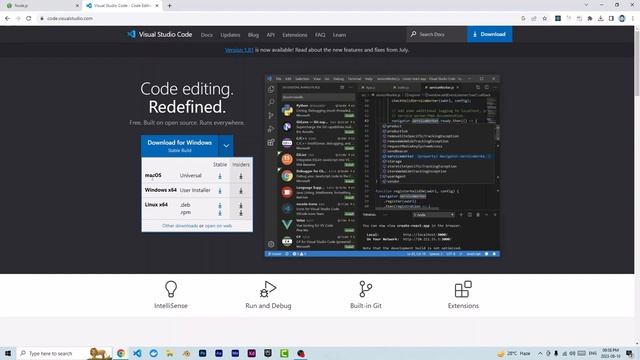Screen dimensions: 640x360
Task: Download Linux x64 .deb Insiders build
Action: (x=241, y=205)
